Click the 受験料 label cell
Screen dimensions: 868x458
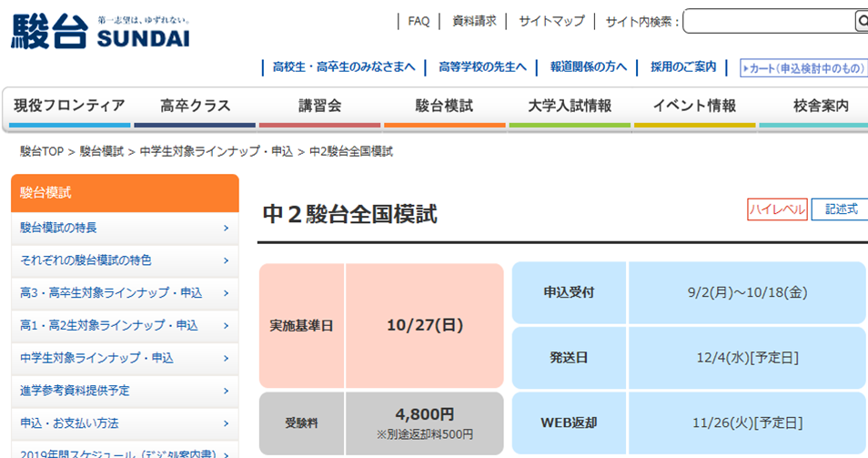(x=302, y=423)
